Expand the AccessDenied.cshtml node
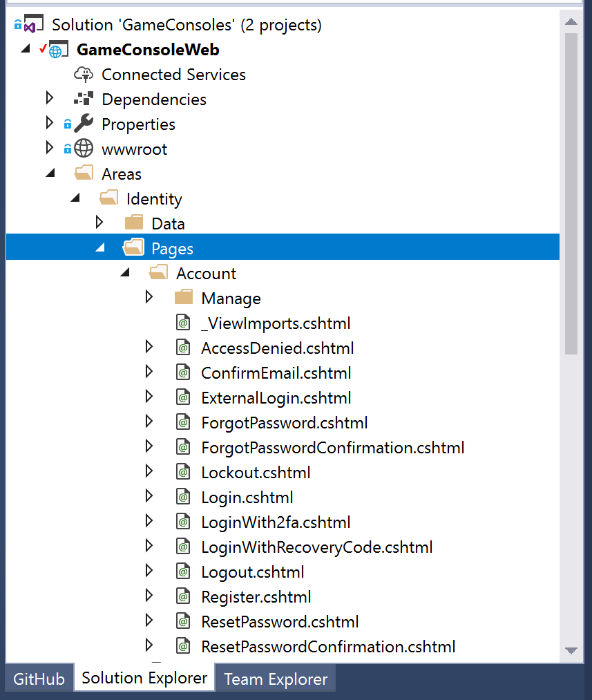Screen dimensions: 592x700 coord(149,348)
